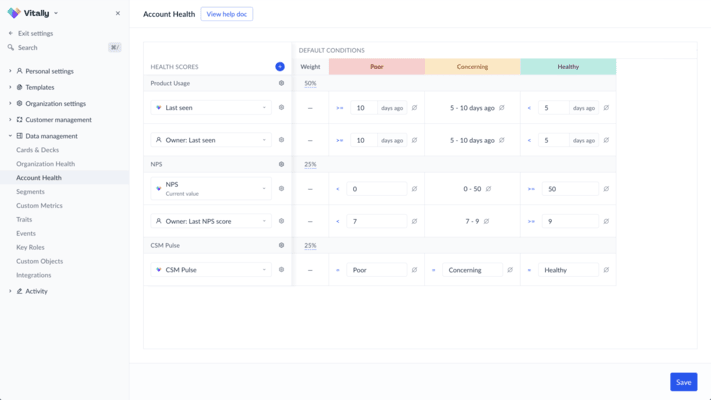Screen dimensions: 711x400
Task: Click the Poor column header
Action: coord(377,67)
